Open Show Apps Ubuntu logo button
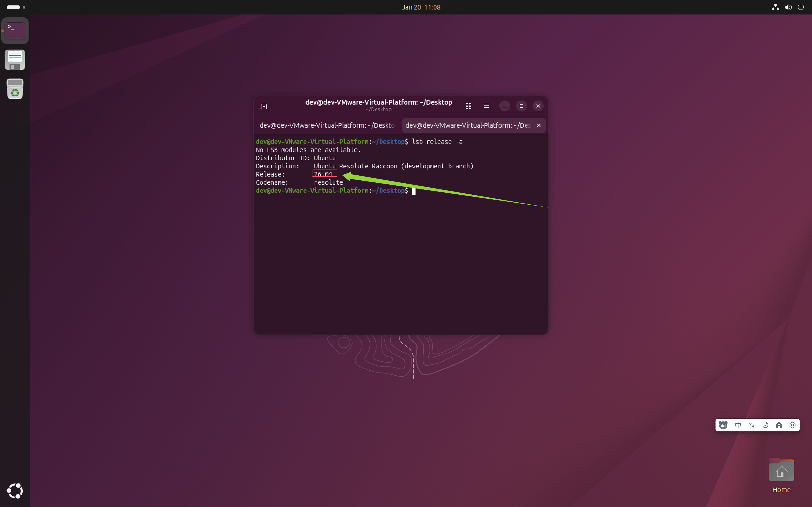The width and height of the screenshot is (812, 507). pyautogui.click(x=15, y=491)
